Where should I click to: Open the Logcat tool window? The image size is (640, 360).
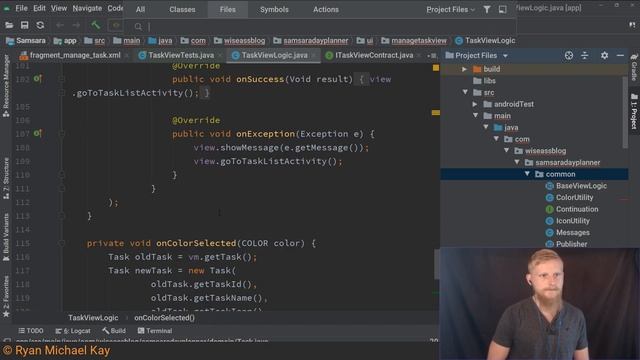tap(73, 331)
